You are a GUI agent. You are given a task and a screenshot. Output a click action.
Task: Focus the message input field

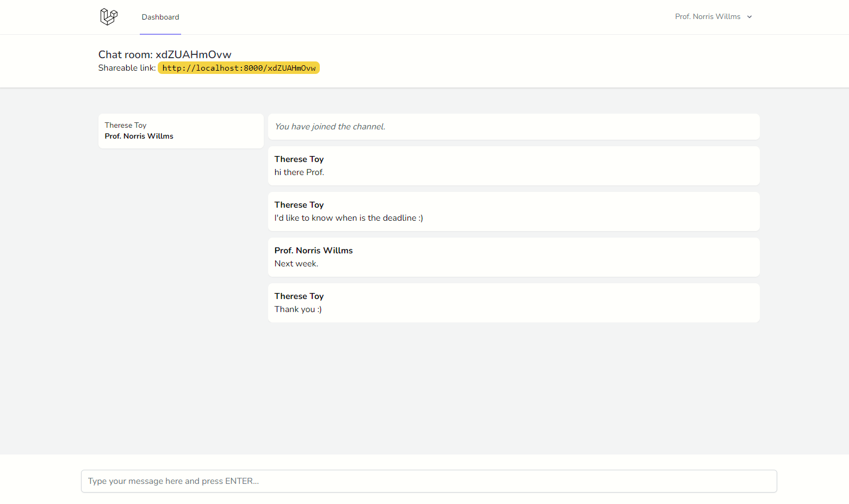click(x=429, y=481)
